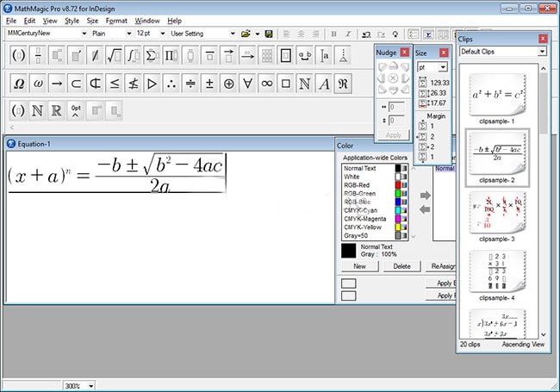Insert an integral template
Image resolution: width=560 pixels, height=392 pixels.
tap(133, 55)
